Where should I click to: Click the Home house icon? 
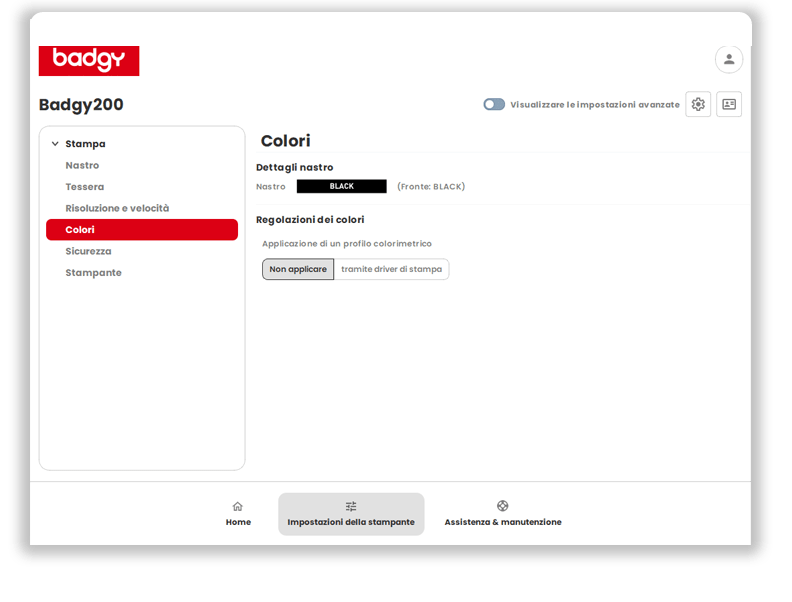[237, 506]
